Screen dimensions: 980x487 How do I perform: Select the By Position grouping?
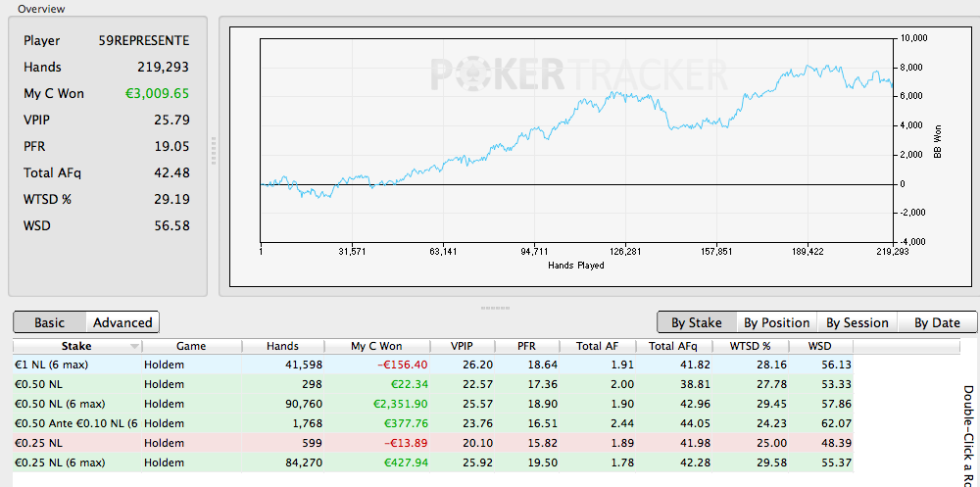(x=777, y=322)
